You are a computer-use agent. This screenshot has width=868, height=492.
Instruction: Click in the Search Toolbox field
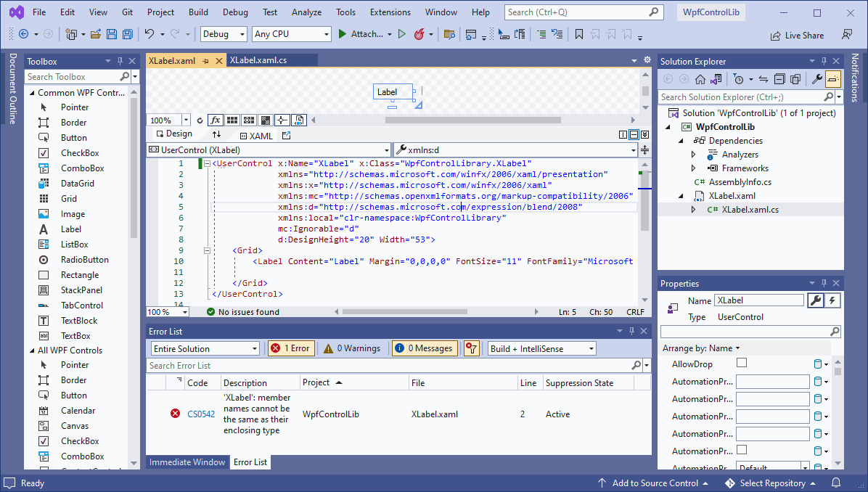(x=73, y=77)
